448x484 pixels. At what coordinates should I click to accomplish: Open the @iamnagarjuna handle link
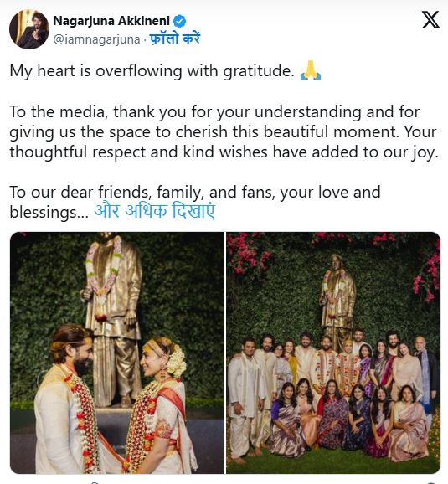[x=96, y=39]
